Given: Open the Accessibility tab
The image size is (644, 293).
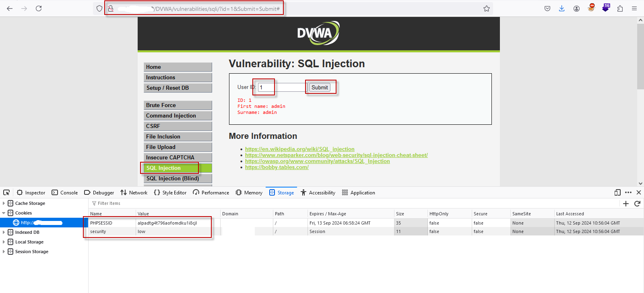Looking at the screenshot, I should (318, 193).
